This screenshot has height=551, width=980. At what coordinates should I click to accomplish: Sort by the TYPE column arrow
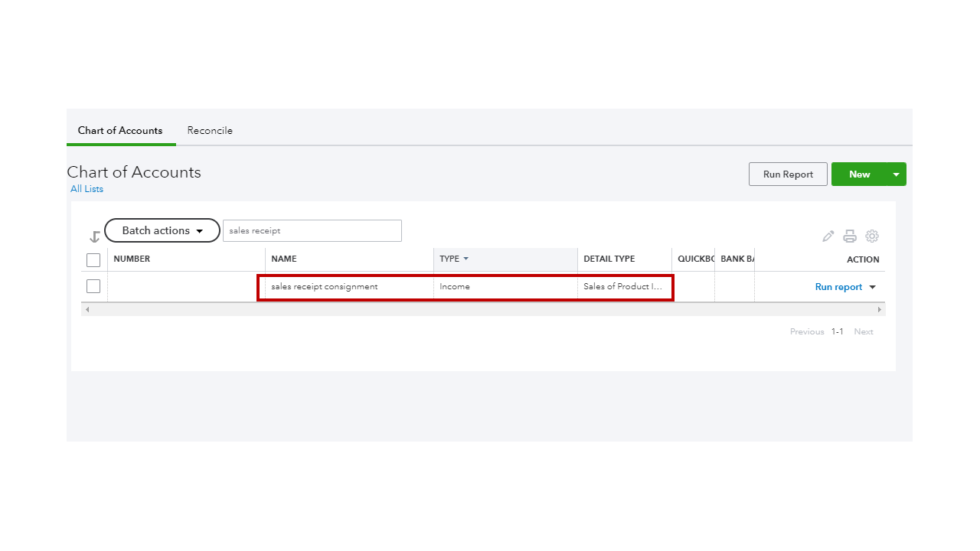[x=464, y=259]
